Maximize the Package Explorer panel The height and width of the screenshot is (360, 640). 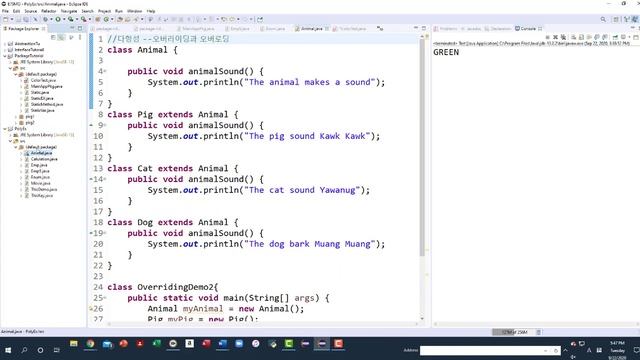point(80,28)
